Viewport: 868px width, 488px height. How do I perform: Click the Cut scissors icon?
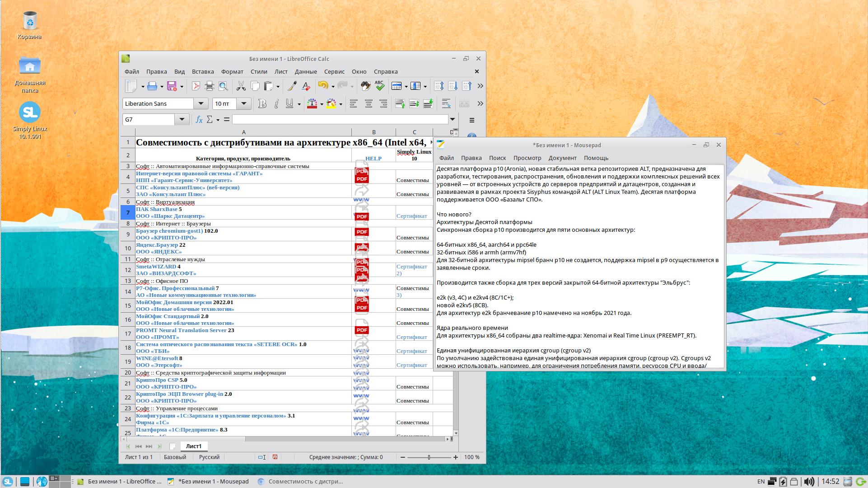241,86
